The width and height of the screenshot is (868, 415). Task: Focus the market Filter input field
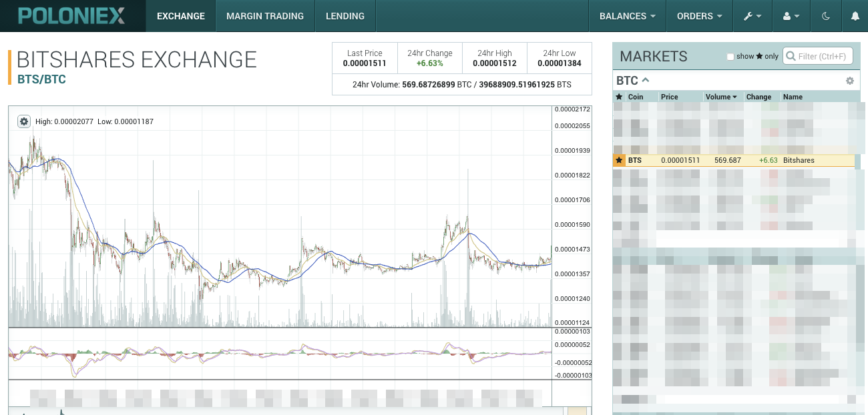(818, 56)
